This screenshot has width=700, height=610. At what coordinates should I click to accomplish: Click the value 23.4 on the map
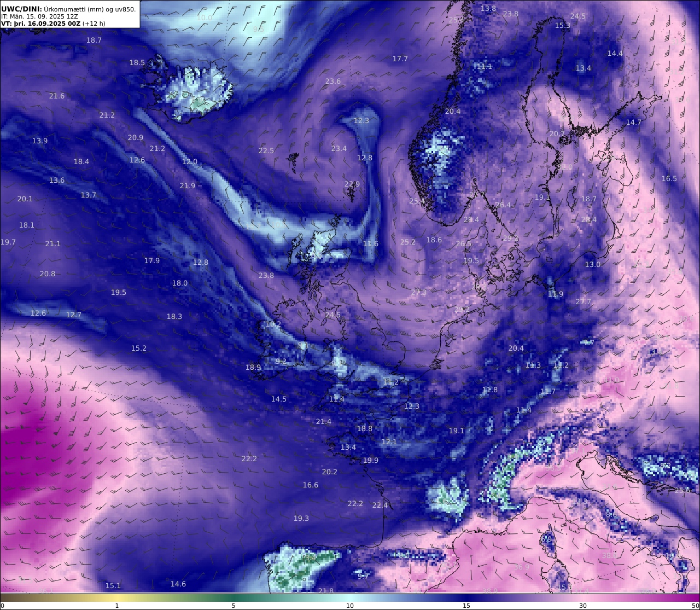coord(339,149)
